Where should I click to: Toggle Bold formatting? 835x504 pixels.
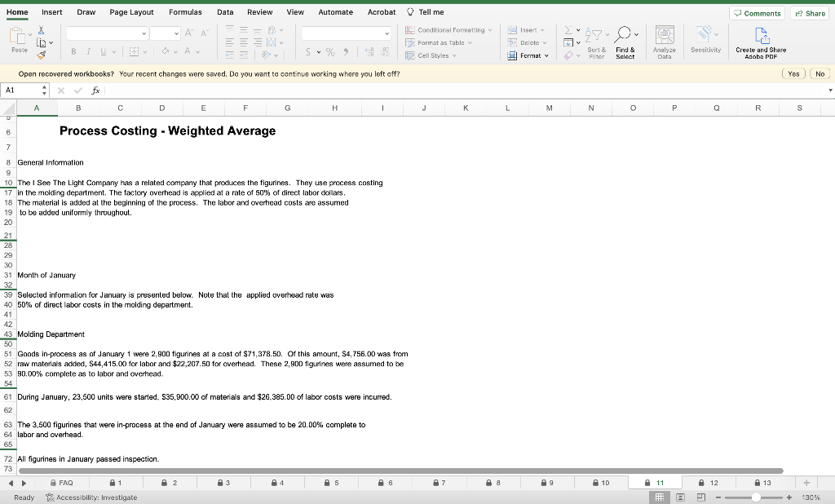[73, 51]
